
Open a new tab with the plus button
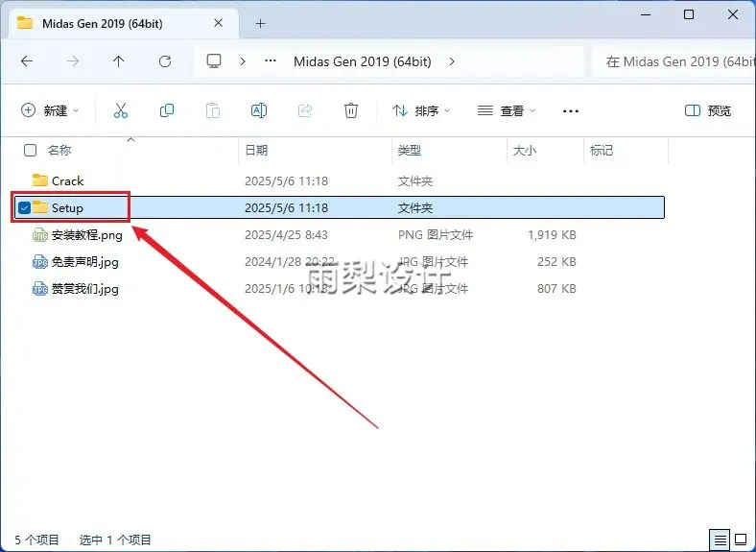(260, 23)
